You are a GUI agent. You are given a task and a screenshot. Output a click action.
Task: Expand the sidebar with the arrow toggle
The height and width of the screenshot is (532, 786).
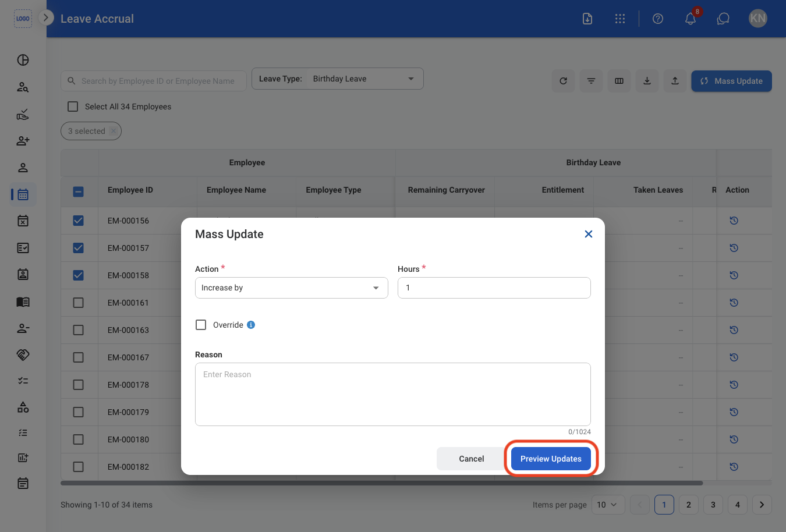(x=46, y=17)
